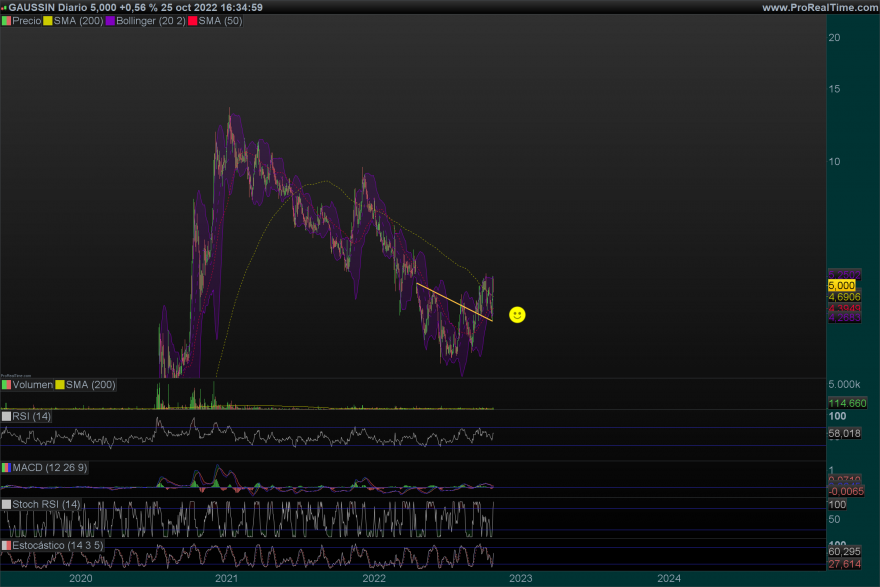Click the Precio red-green color icon
Screen dimensions: 880x587
pyautogui.click(x=6, y=21)
